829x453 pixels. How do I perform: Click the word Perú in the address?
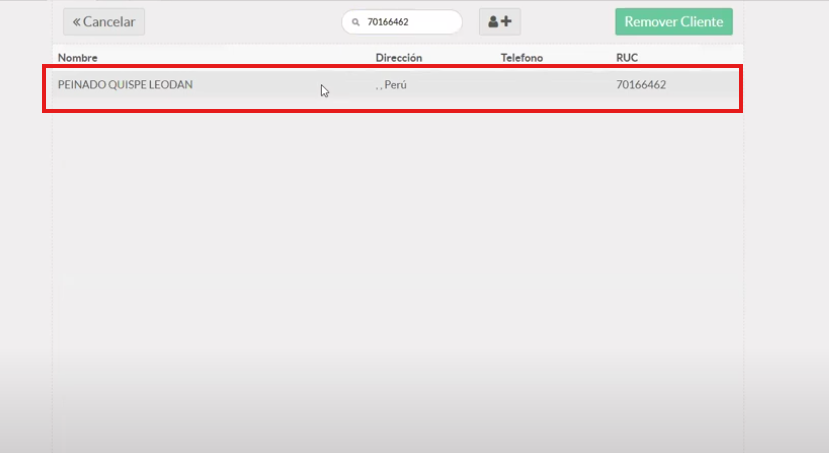[x=397, y=85]
